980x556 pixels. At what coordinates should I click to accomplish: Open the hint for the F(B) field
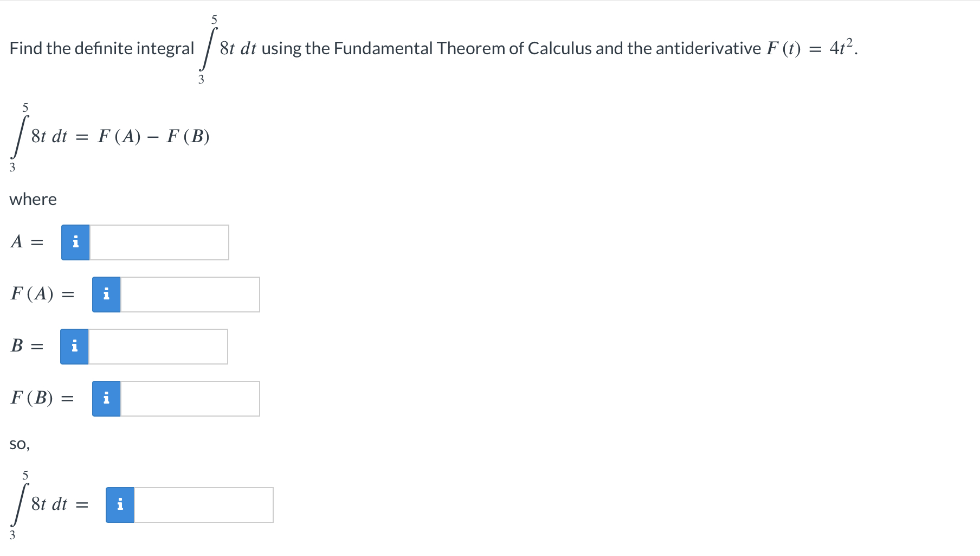coord(106,399)
